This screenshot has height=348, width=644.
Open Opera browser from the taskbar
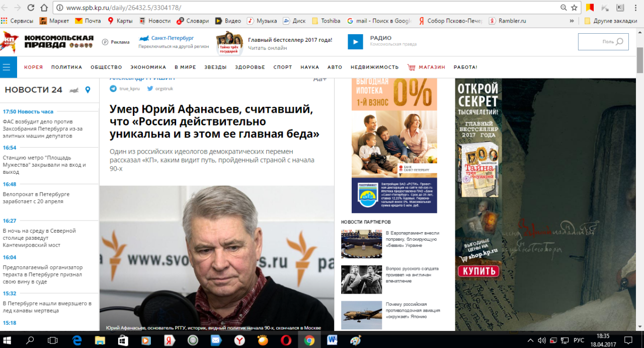click(286, 340)
